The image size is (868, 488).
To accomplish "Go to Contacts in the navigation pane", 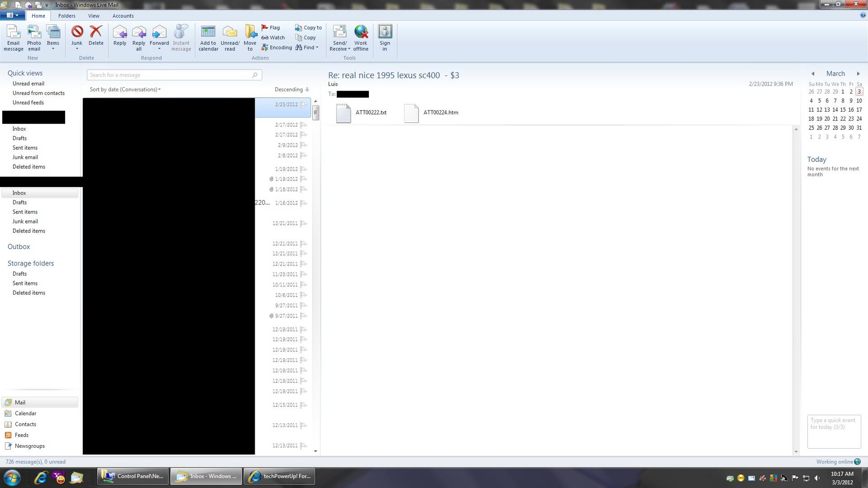I will (25, 424).
